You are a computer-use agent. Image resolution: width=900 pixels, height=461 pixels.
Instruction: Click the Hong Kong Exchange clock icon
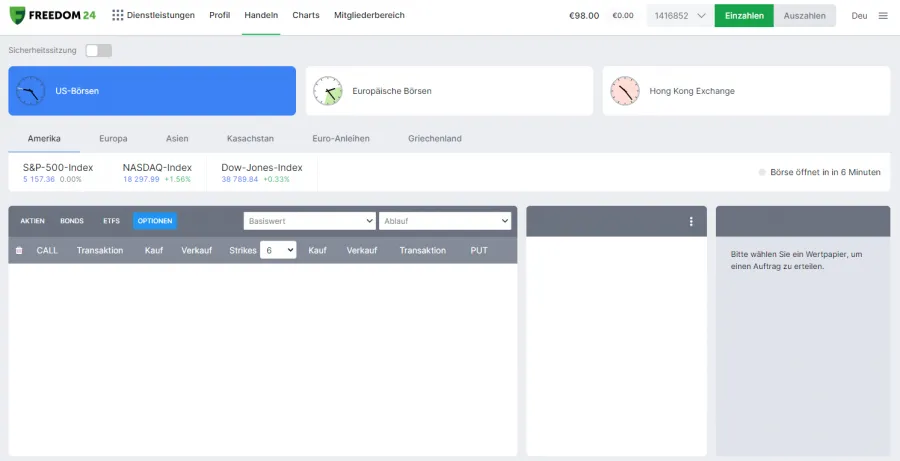coord(625,91)
